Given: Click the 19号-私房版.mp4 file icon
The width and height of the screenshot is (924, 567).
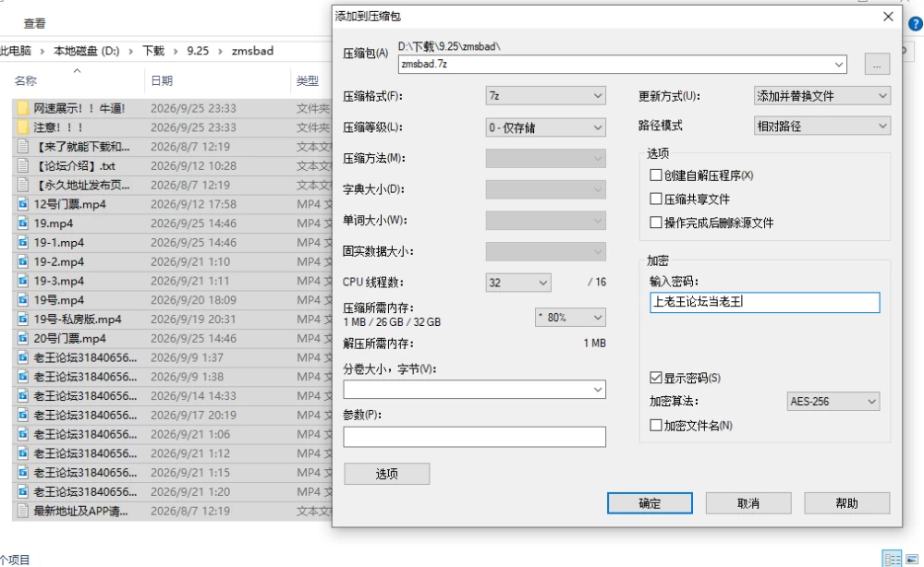Looking at the screenshot, I should click(x=23, y=320).
